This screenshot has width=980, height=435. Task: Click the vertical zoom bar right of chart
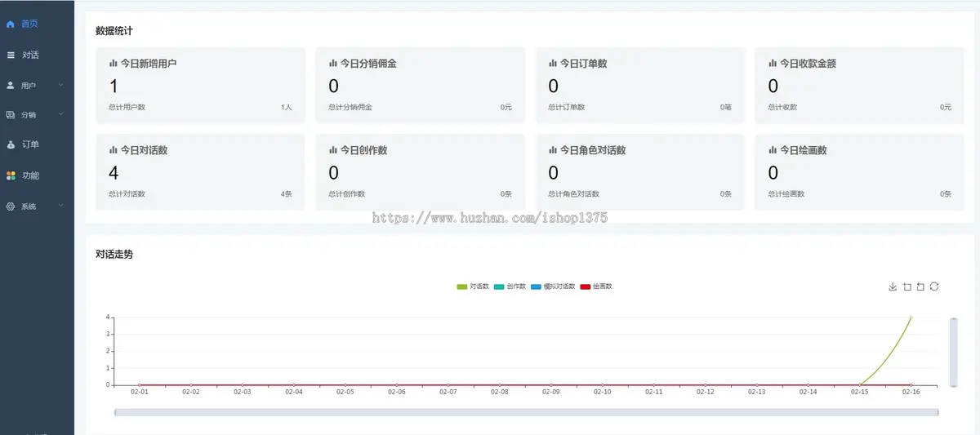point(953,351)
